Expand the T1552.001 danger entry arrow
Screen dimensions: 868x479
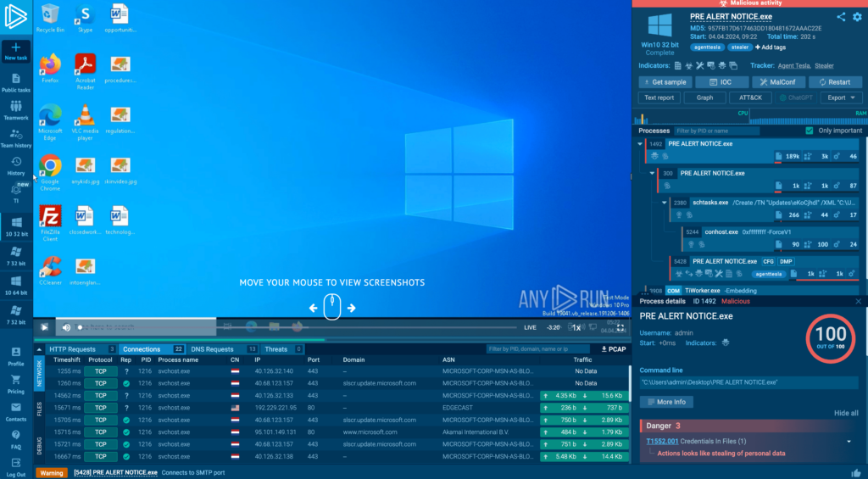849,441
